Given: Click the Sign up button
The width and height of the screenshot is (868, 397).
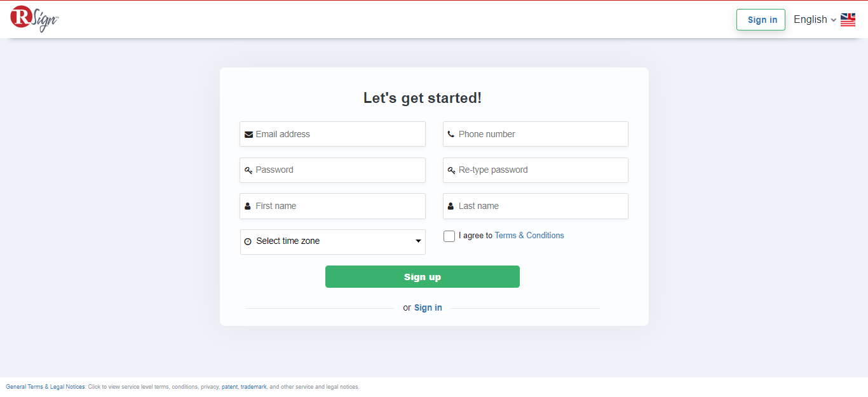Looking at the screenshot, I should (x=422, y=276).
